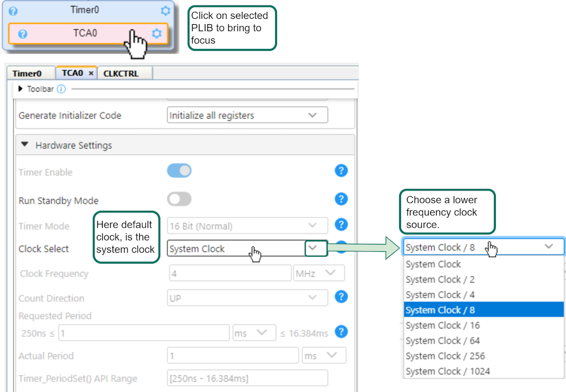Select System Clock / 64 option
The image size is (566, 392).
pyautogui.click(x=443, y=341)
